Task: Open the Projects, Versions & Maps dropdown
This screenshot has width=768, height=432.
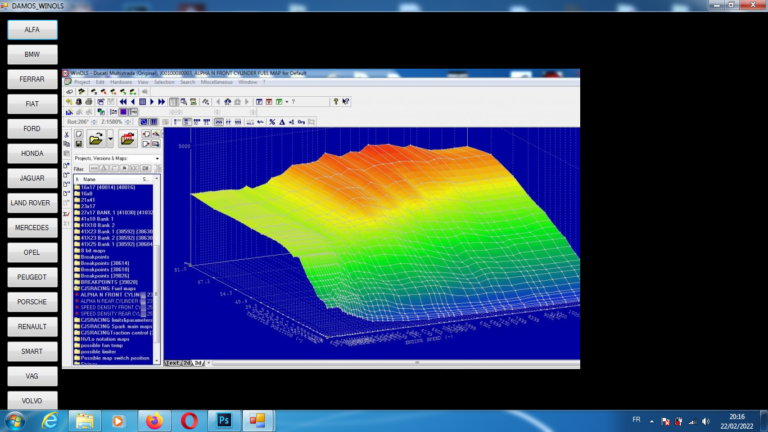Action: [117, 158]
